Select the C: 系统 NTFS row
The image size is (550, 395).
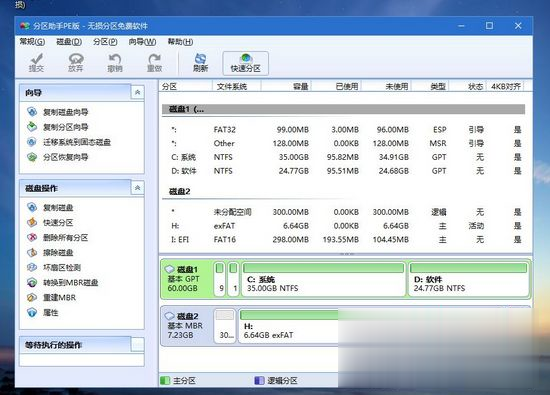[343, 157]
